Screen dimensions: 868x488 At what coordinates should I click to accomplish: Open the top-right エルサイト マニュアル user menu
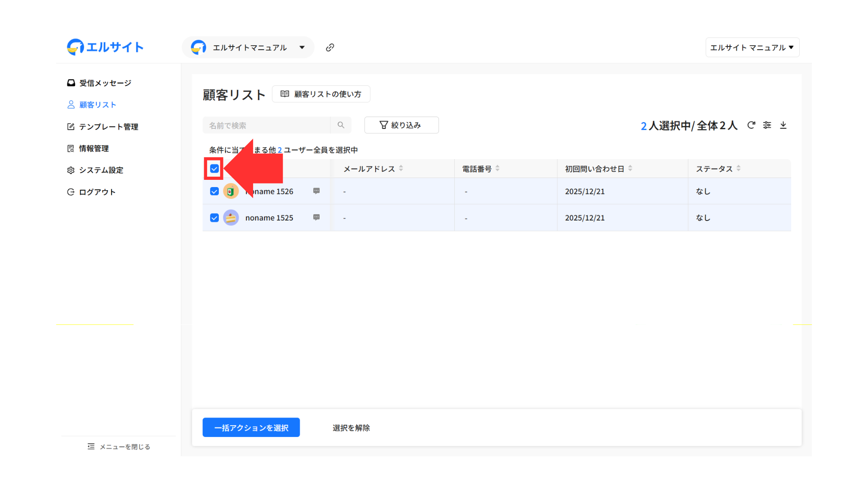pyautogui.click(x=752, y=47)
